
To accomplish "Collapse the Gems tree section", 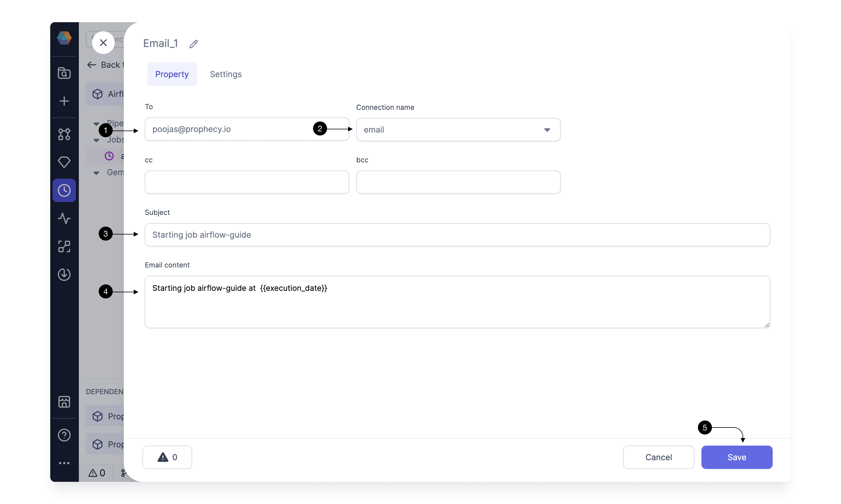I will [96, 173].
